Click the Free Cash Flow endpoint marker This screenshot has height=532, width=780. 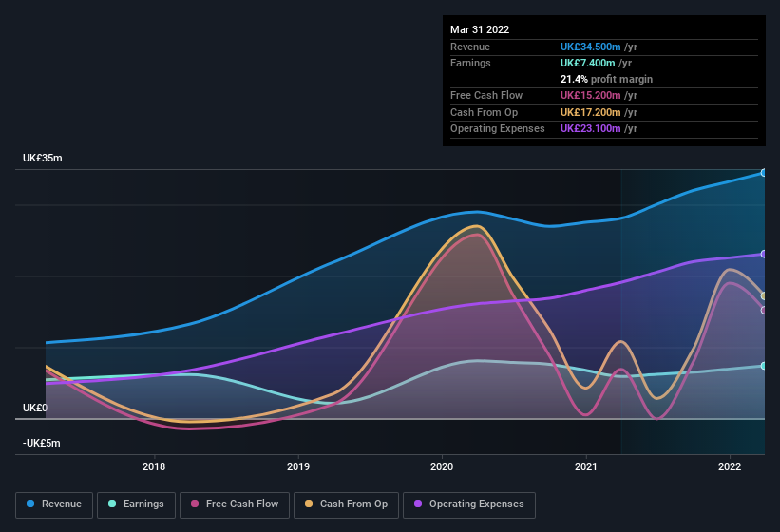point(764,310)
